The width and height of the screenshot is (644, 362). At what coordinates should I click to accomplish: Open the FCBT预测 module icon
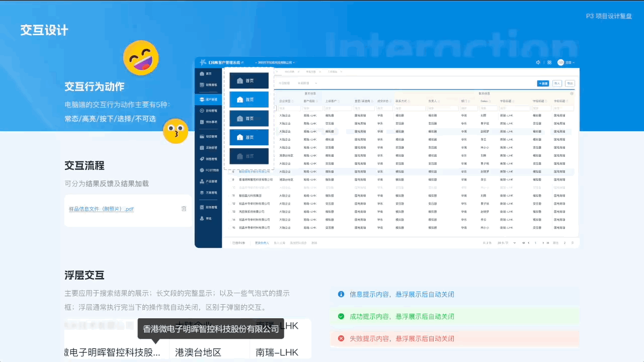pyautogui.click(x=208, y=170)
